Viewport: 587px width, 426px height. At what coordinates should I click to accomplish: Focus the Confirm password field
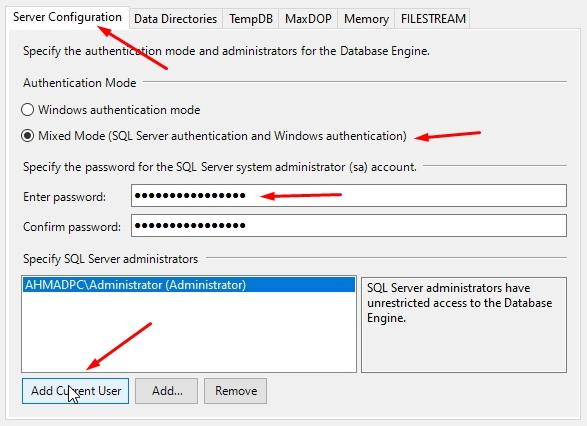[349, 225]
